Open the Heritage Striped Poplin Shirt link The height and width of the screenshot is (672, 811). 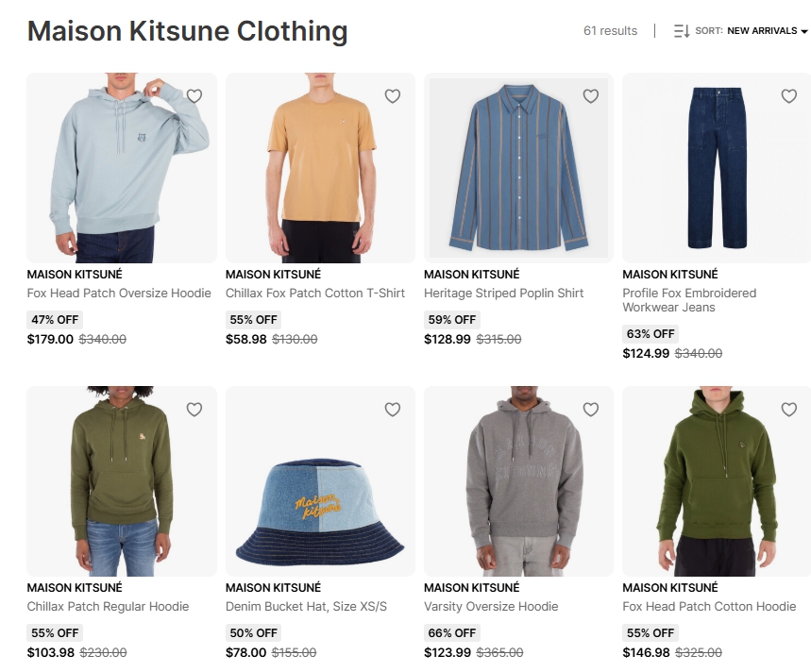(503, 294)
